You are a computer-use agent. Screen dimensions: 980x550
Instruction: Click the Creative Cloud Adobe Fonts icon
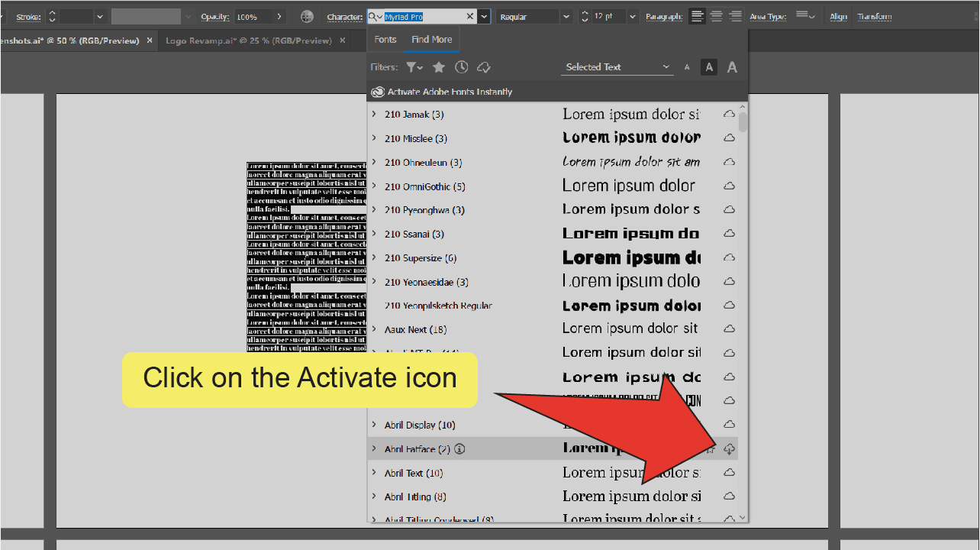[377, 92]
